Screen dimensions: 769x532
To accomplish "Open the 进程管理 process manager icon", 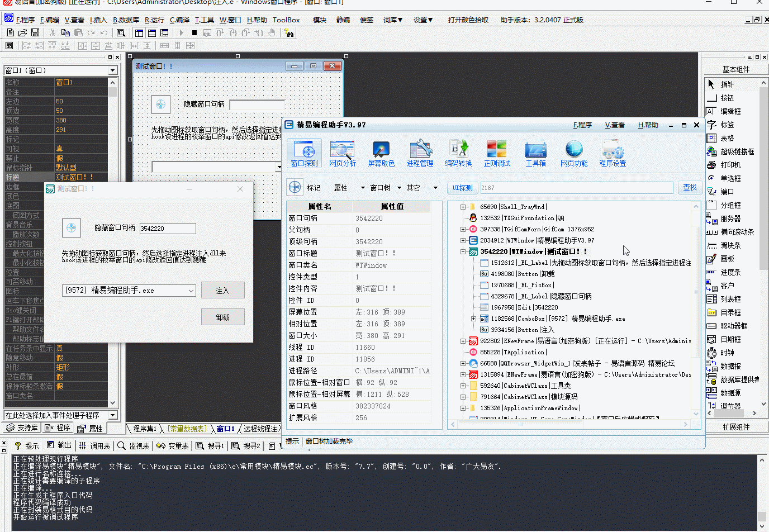I will coord(420,153).
